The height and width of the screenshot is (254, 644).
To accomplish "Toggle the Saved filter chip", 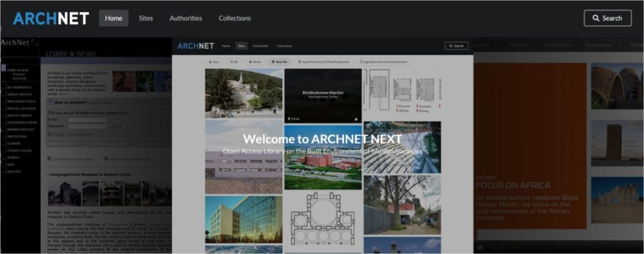I will coord(255,62).
